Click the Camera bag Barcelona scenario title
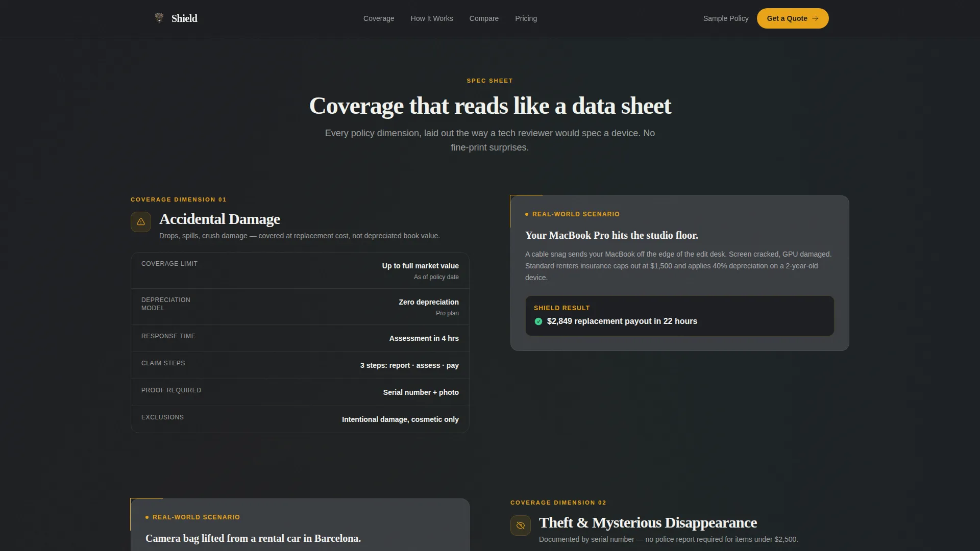Image resolution: width=980 pixels, height=551 pixels. [253, 538]
